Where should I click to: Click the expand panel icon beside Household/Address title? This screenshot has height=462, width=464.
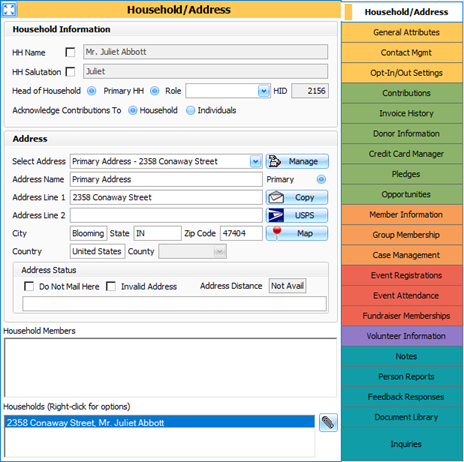coord(9,9)
